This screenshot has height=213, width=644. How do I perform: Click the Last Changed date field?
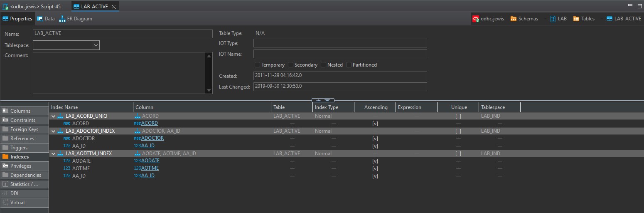(340, 87)
